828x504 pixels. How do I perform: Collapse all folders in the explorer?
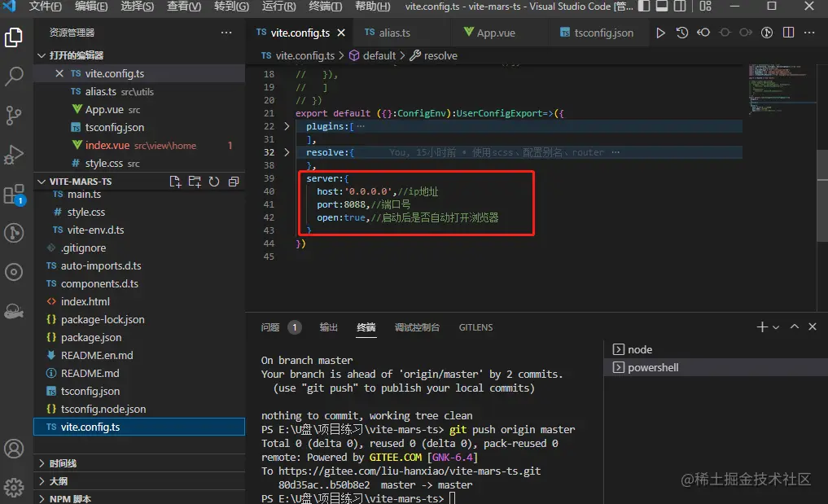pos(234,182)
